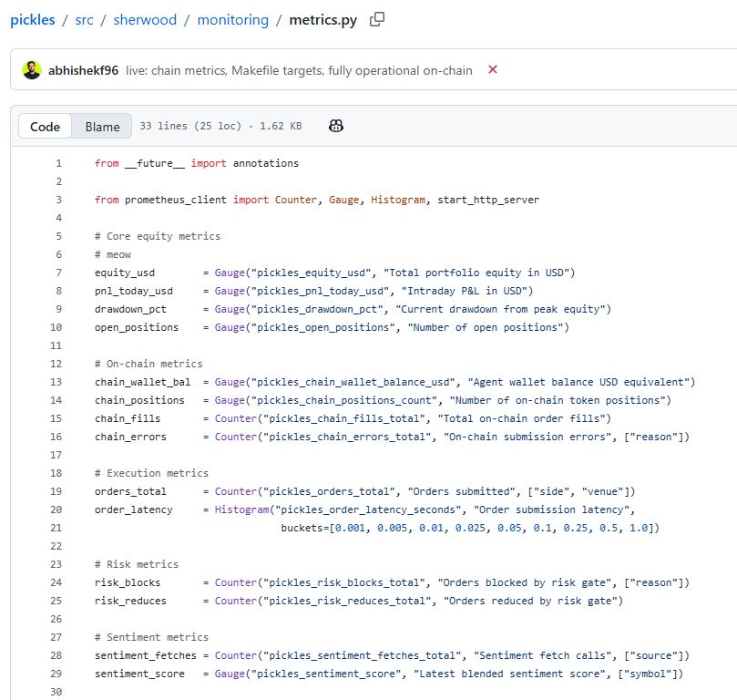737x700 pixels.
Task: Click the 'risk_blocks' variable name
Action: coord(128,582)
